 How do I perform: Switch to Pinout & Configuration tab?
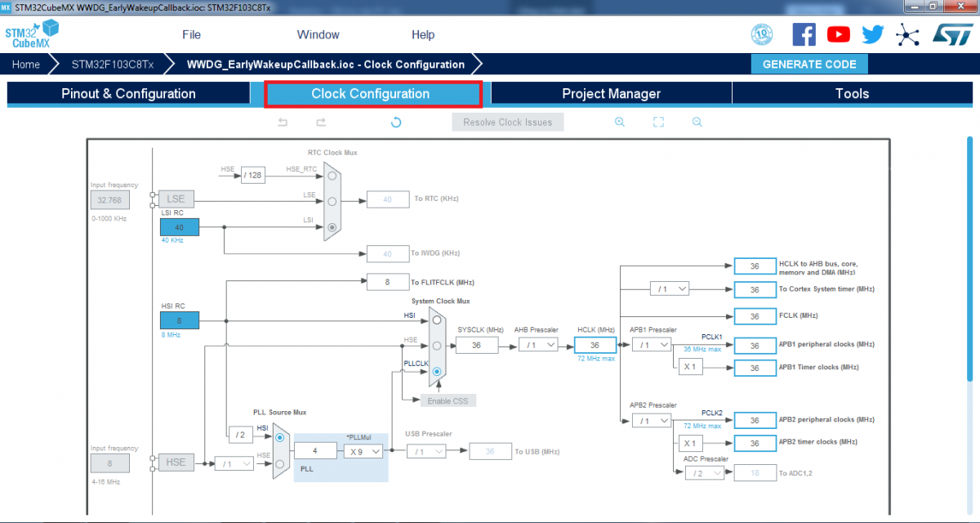point(128,94)
